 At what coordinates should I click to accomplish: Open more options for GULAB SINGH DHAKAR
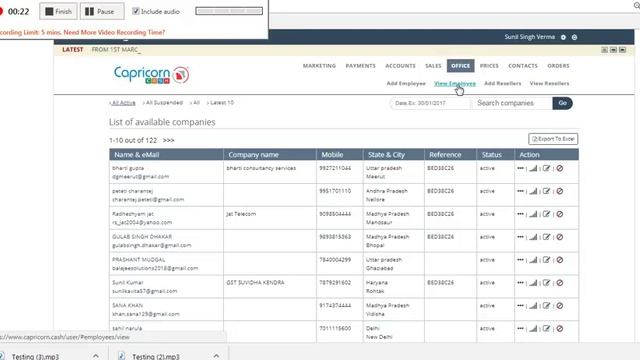520,237
